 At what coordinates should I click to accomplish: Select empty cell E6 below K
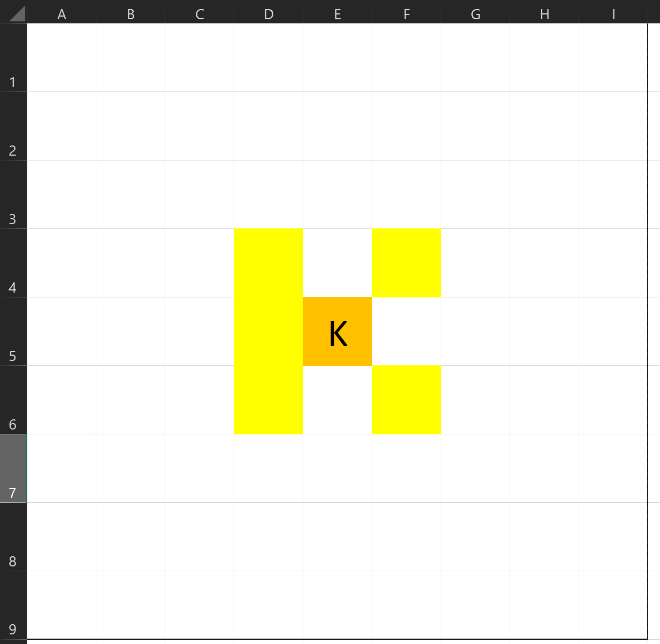point(337,400)
